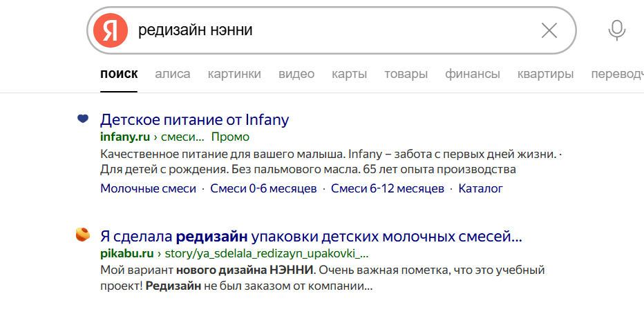Open Детское питание от Infany result
The image size is (644, 316).
[x=195, y=119]
